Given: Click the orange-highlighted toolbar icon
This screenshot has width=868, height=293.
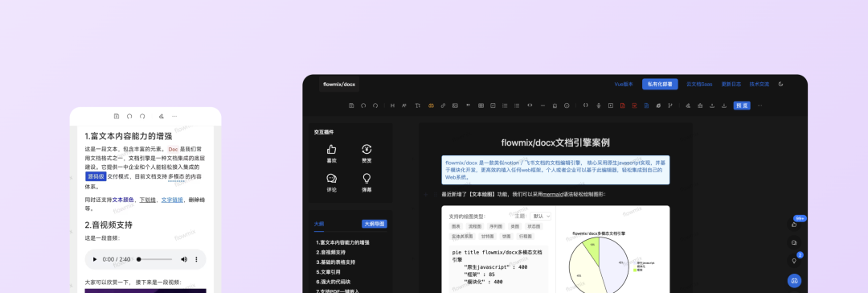Looking at the screenshot, I should [432, 105].
